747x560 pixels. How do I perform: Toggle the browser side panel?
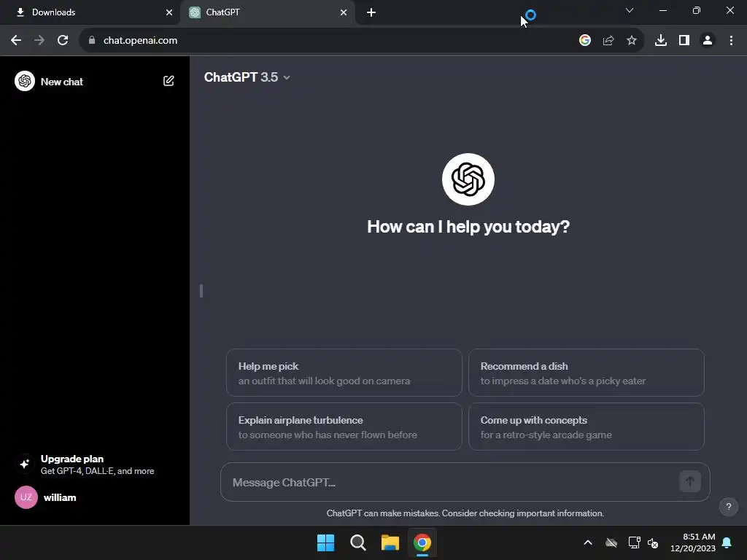[684, 40]
